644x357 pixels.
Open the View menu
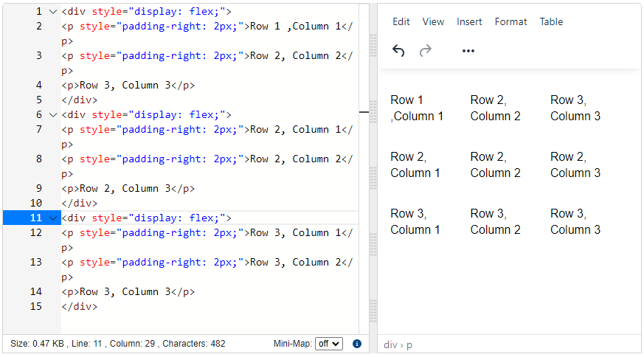[x=433, y=22]
